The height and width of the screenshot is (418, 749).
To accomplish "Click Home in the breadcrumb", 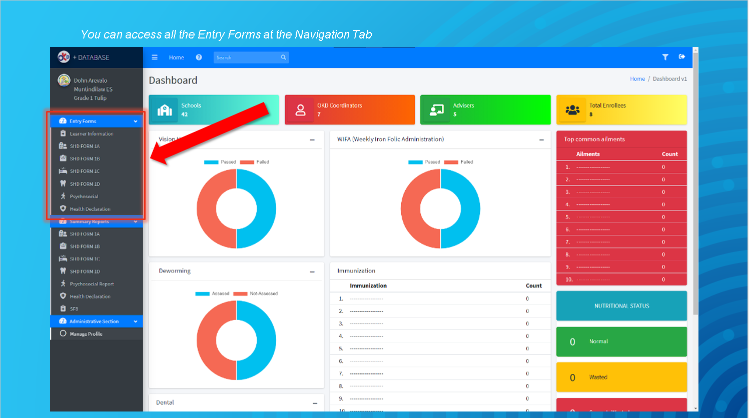I will pos(637,78).
